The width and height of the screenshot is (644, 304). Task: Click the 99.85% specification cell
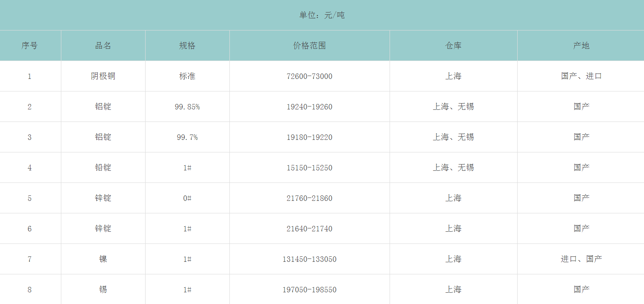[x=187, y=106]
